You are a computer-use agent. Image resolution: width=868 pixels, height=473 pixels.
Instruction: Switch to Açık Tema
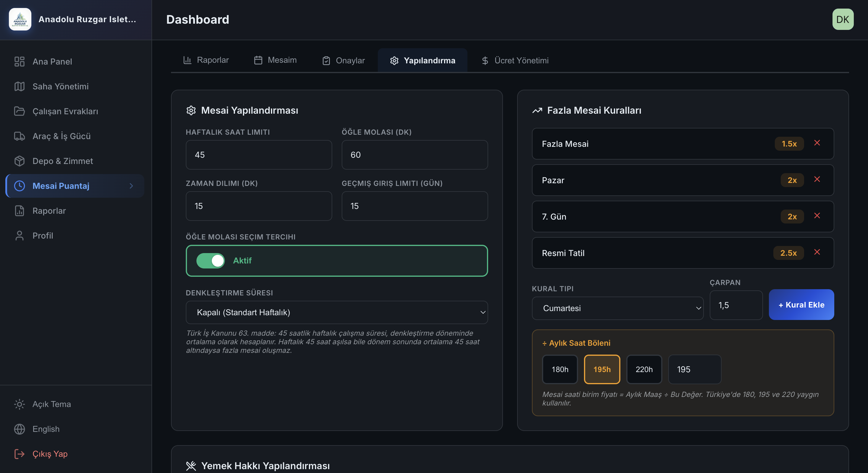click(75, 404)
